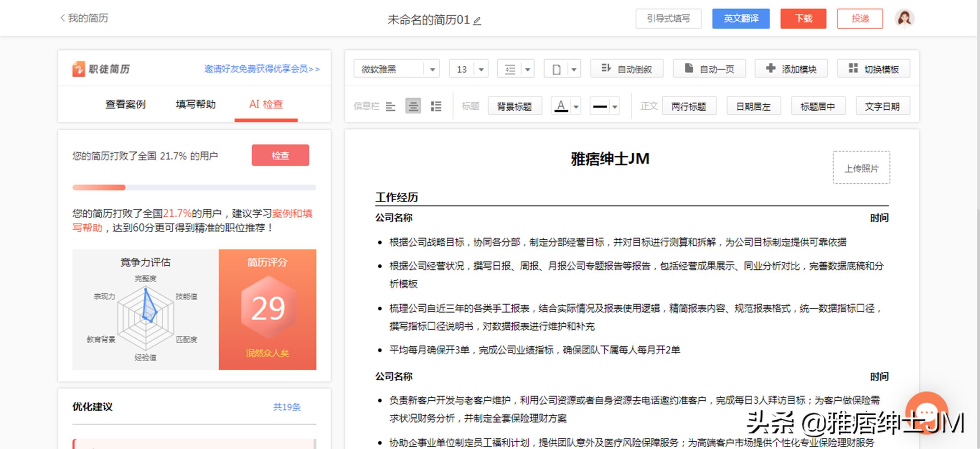Select the center-align info bar icon

[x=413, y=106]
